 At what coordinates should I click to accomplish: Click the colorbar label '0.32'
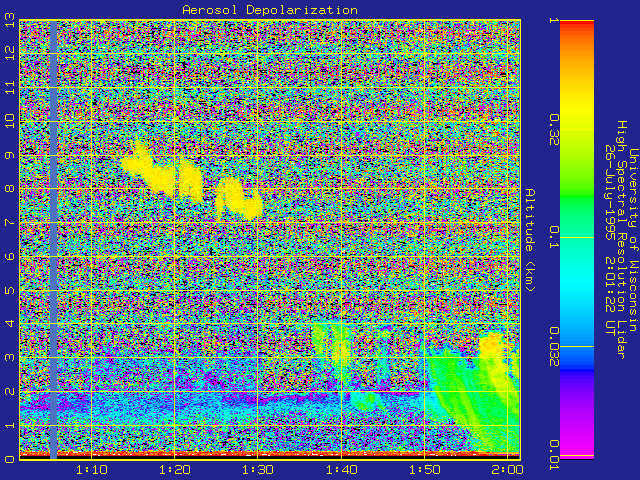point(554,130)
